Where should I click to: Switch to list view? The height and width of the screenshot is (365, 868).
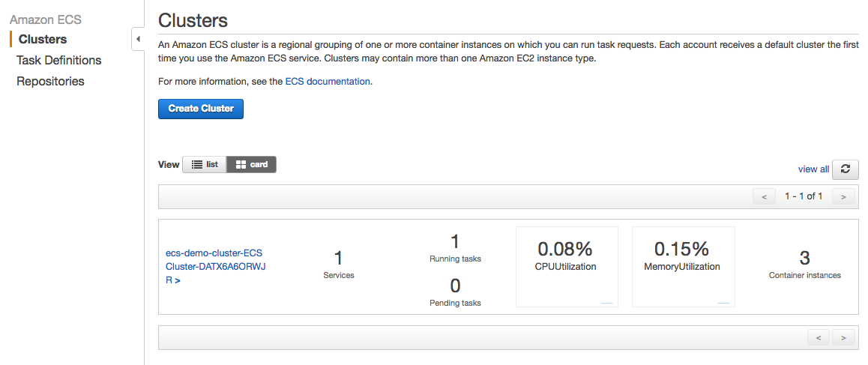205,164
